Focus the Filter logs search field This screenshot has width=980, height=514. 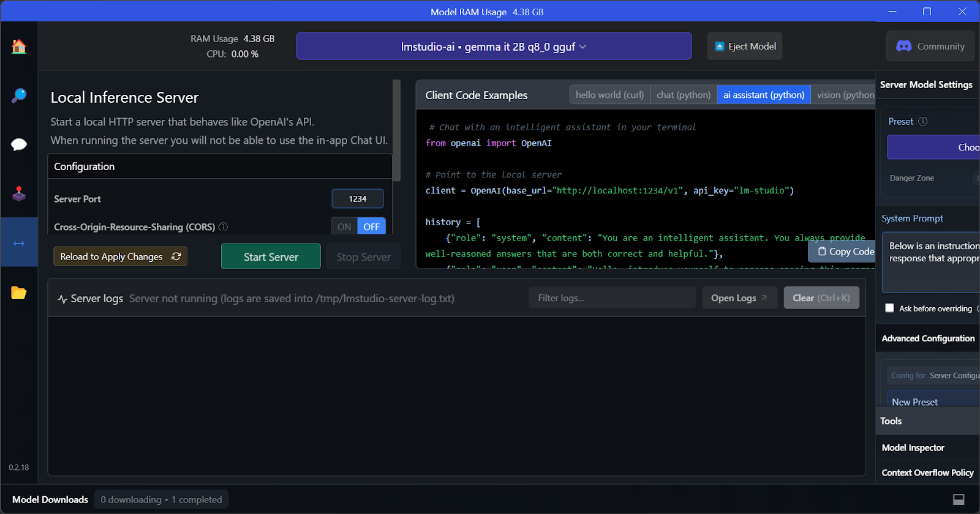click(x=612, y=298)
